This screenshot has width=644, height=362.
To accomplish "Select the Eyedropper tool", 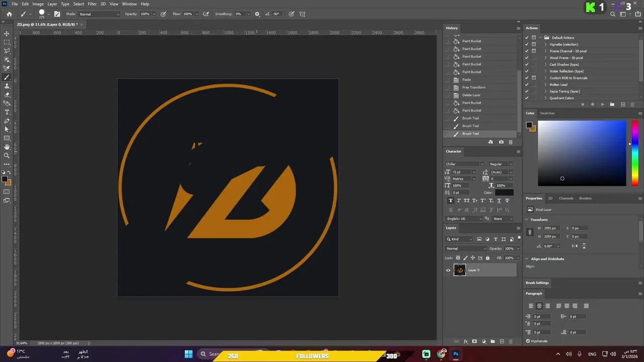I will point(7,68).
